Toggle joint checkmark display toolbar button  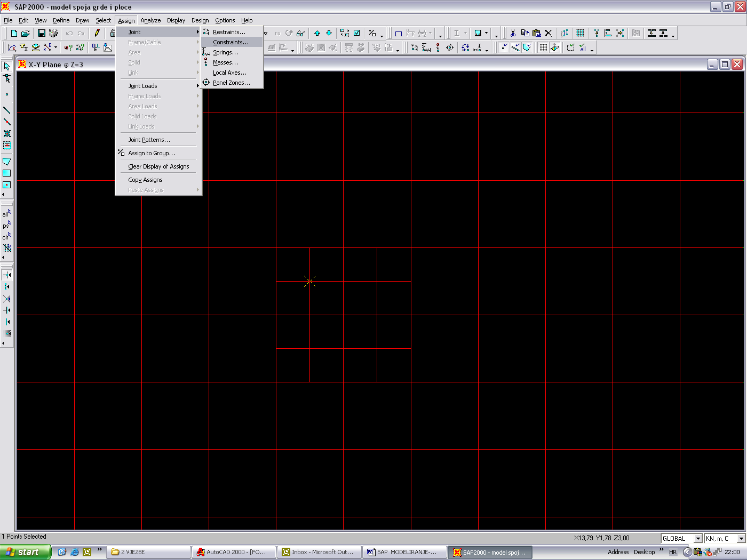click(x=504, y=48)
